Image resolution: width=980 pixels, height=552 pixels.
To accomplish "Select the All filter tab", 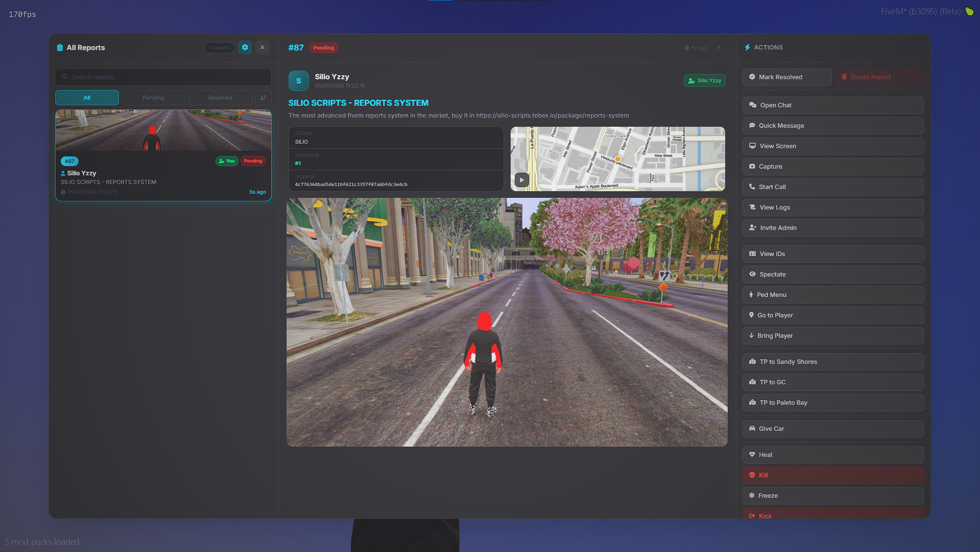I will (87, 98).
